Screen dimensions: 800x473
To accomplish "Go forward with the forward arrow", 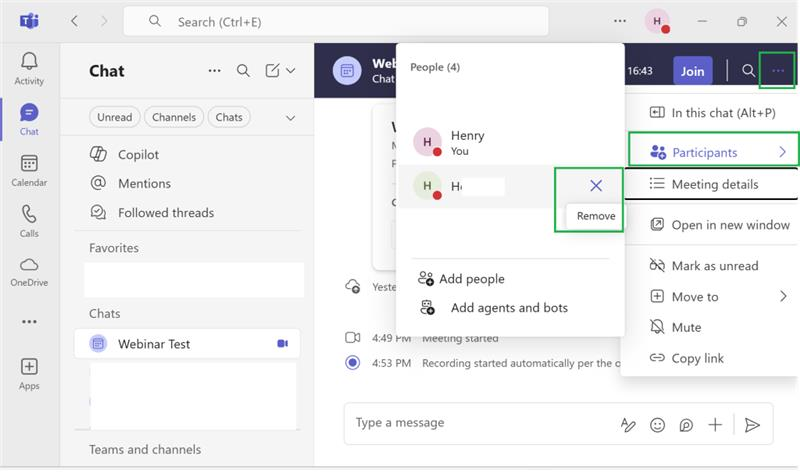I will pos(104,21).
